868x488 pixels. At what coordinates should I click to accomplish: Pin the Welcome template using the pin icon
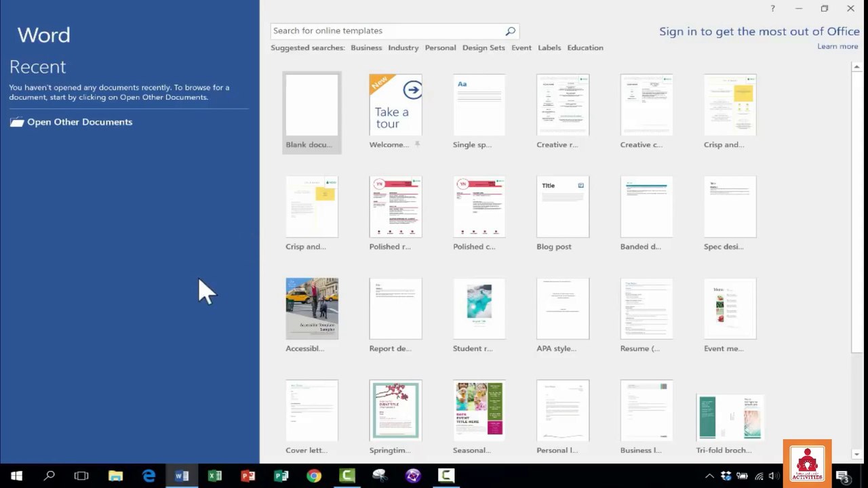pos(417,144)
